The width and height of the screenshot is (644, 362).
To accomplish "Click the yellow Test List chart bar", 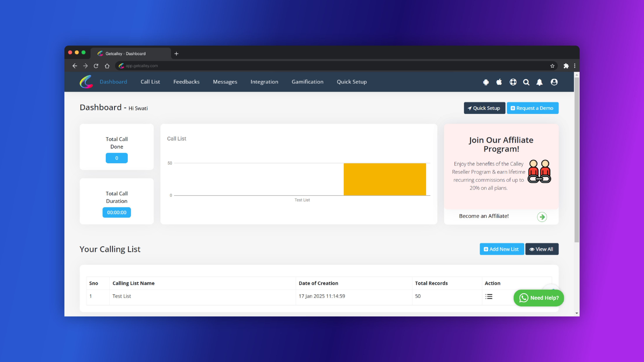I will tap(385, 179).
